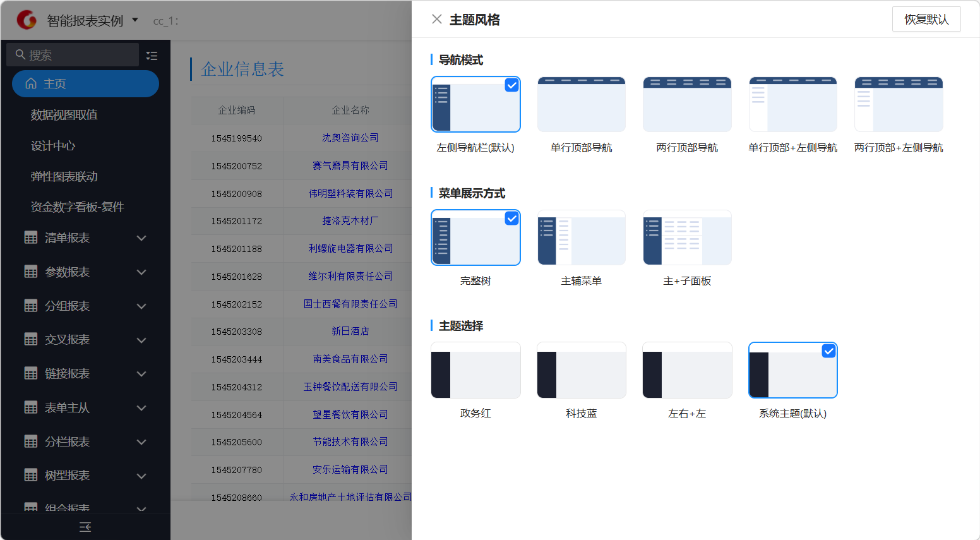Choose 主辅菜单 menu display option
This screenshot has width=980, height=540.
[581, 238]
